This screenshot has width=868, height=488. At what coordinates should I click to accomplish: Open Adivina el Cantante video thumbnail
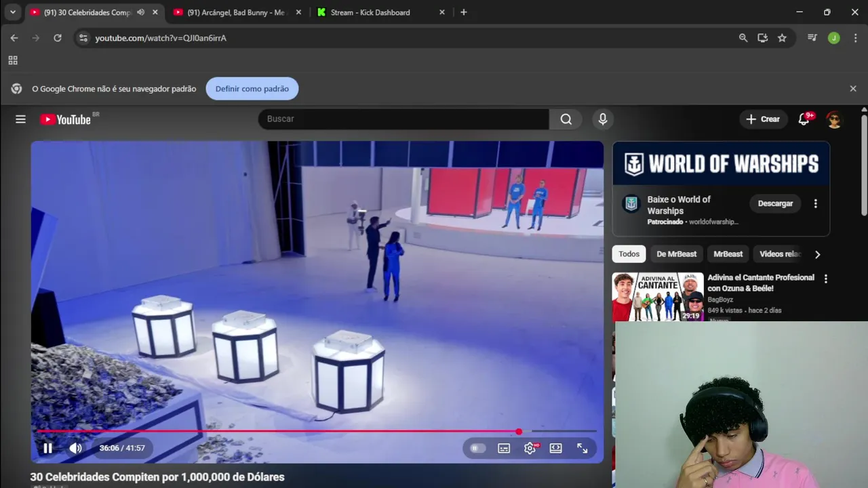click(x=658, y=297)
